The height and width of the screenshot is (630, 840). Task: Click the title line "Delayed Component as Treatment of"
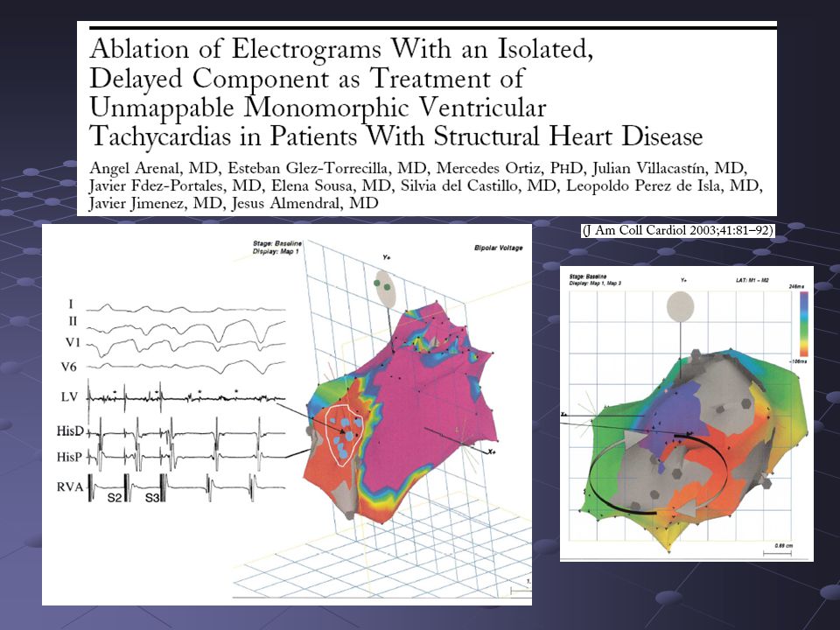(x=307, y=80)
